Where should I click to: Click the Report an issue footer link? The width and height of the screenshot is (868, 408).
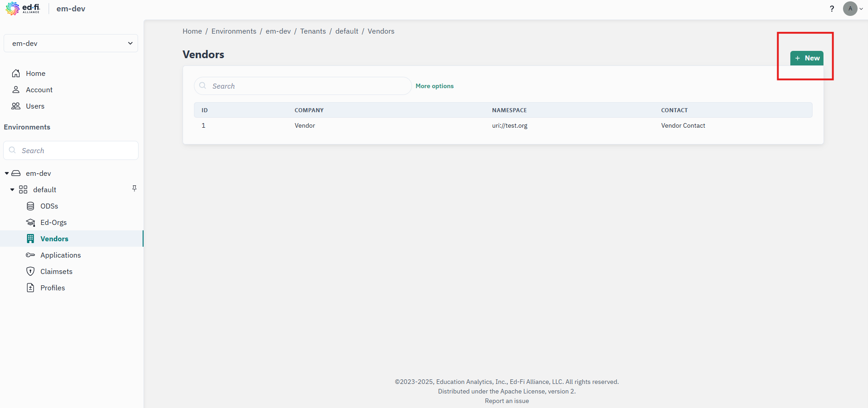tap(506, 401)
